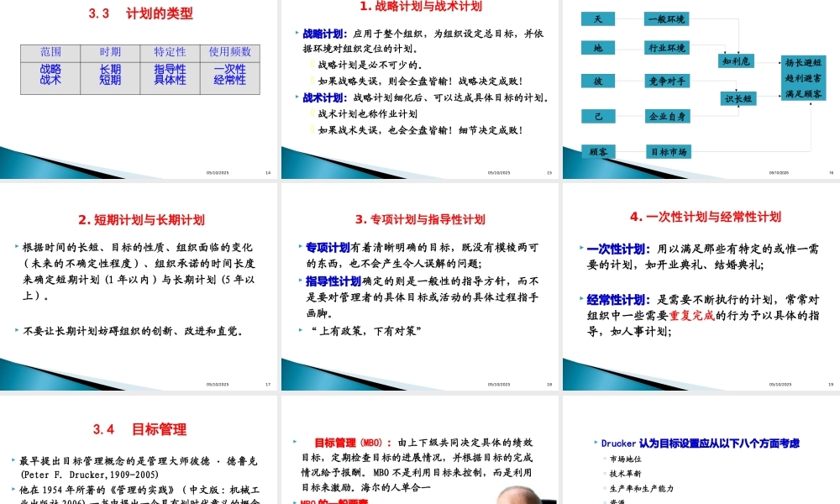Select the 目标管理 (MBO) definition slide

pos(419,450)
